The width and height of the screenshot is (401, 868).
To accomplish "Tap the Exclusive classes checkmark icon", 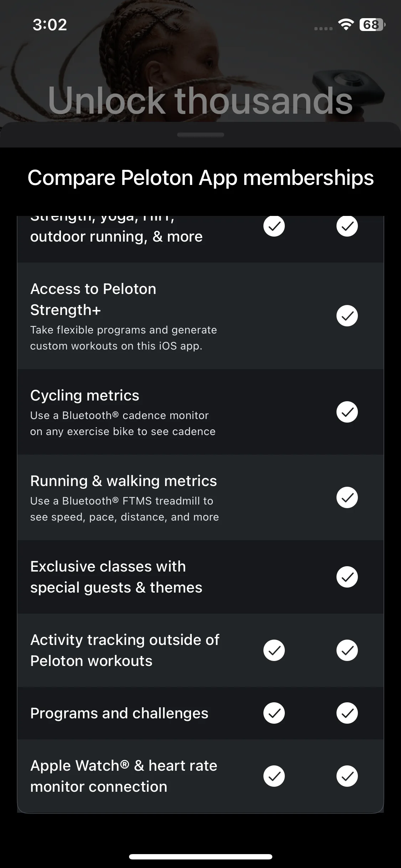I will click(347, 577).
